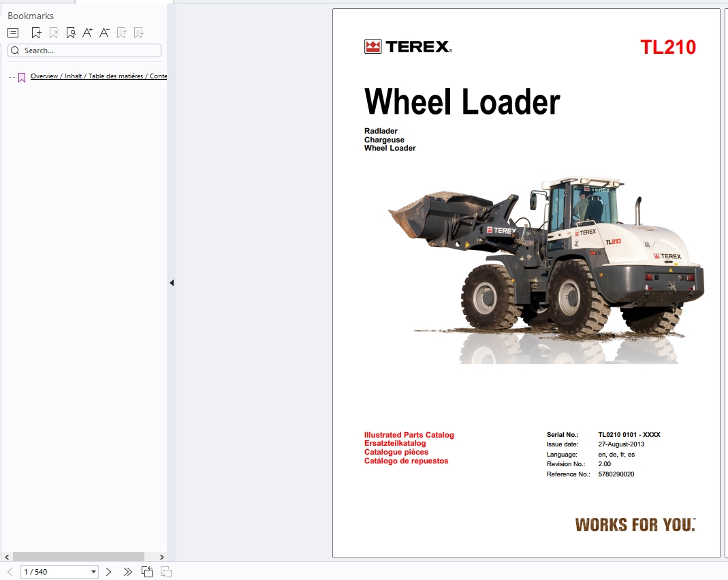
Task: Jump to the last page
Action: [x=127, y=572]
